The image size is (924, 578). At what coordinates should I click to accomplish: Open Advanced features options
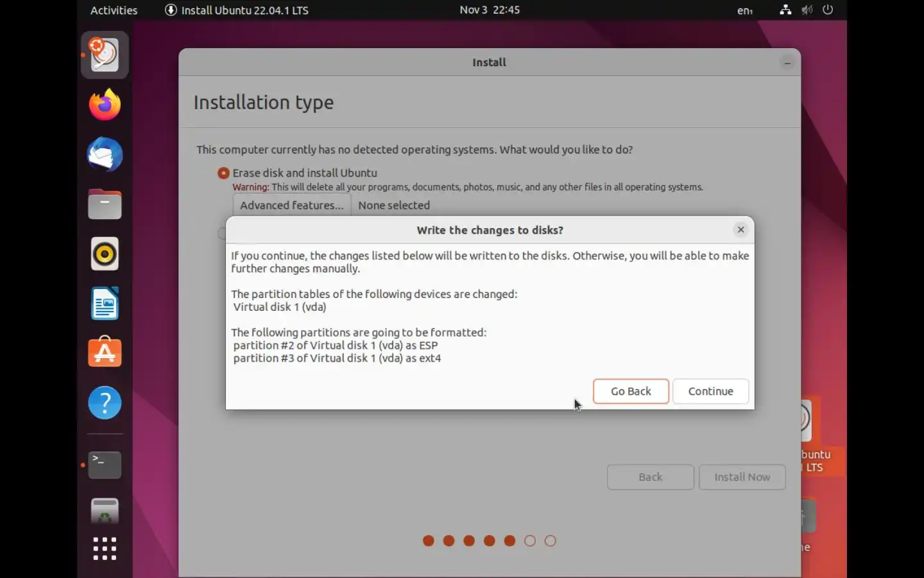292,206
